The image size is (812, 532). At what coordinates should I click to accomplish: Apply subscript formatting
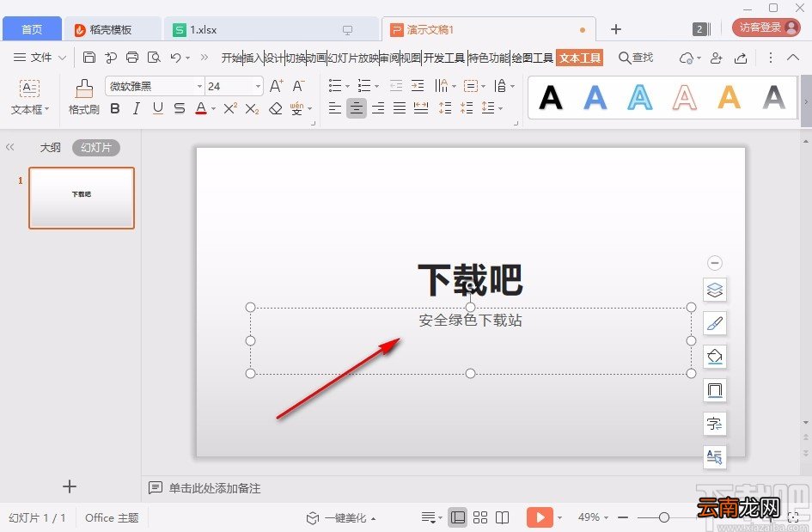[253, 108]
